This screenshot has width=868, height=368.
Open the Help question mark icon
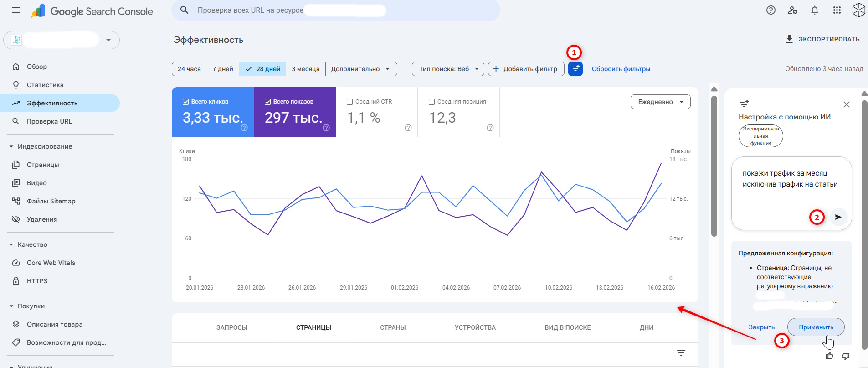point(770,10)
